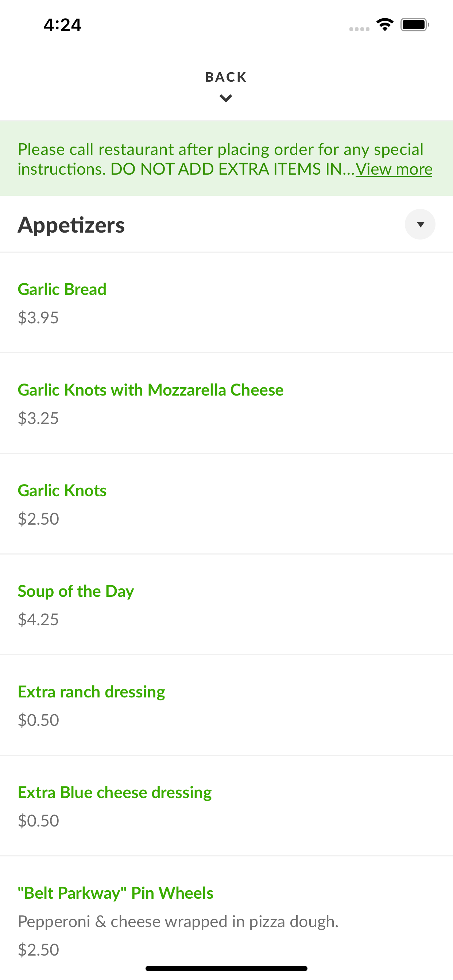The width and height of the screenshot is (453, 980).
Task: Tap the Pin Wheels pepperoni description text
Action: click(178, 921)
